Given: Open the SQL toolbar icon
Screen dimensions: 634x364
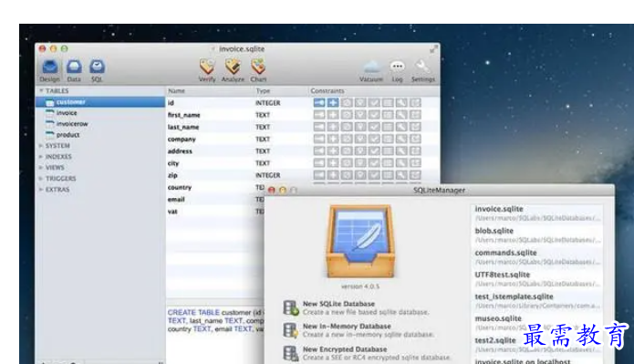Looking at the screenshot, I should 97,70.
